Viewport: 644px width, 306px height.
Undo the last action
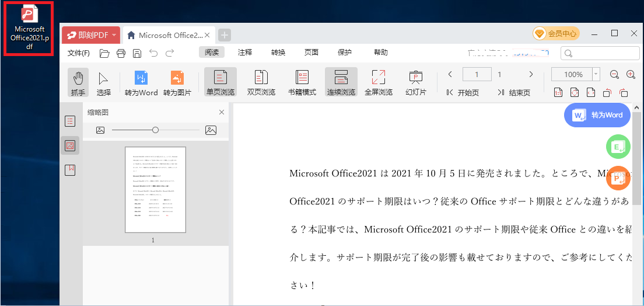pos(153,53)
